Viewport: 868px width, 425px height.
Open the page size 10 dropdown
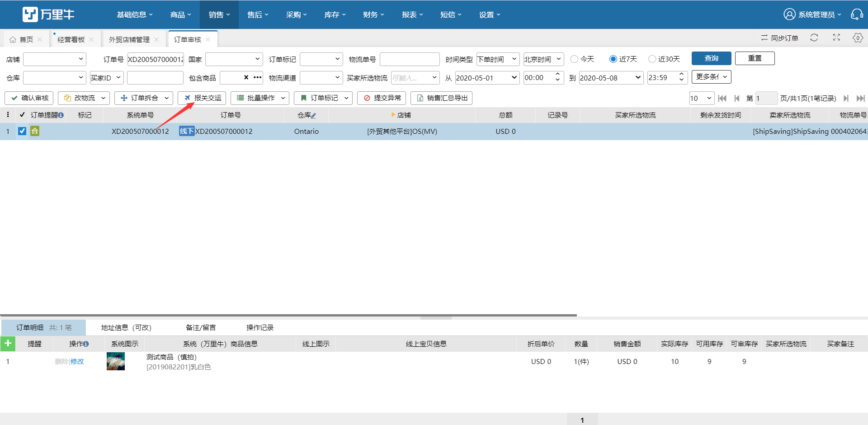click(702, 98)
